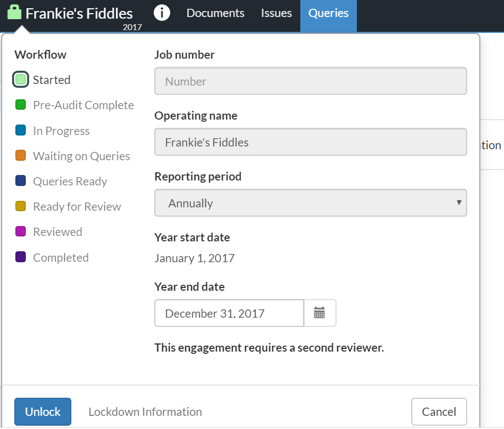
Task: Cancel the engagement properties dialog
Action: click(439, 412)
